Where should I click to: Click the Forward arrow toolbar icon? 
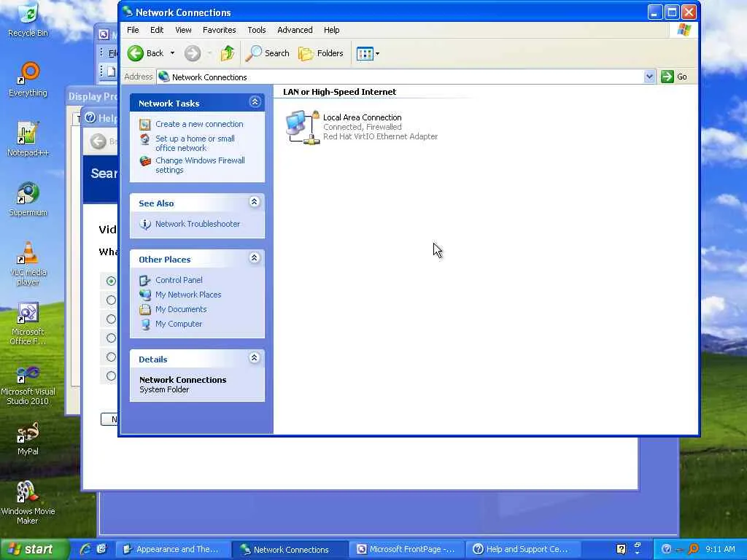click(193, 53)
